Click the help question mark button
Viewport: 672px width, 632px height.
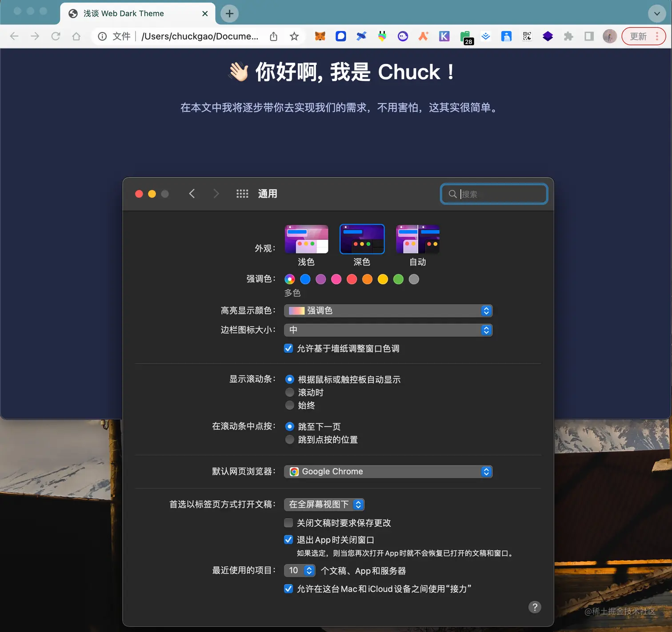click(535, 607)
